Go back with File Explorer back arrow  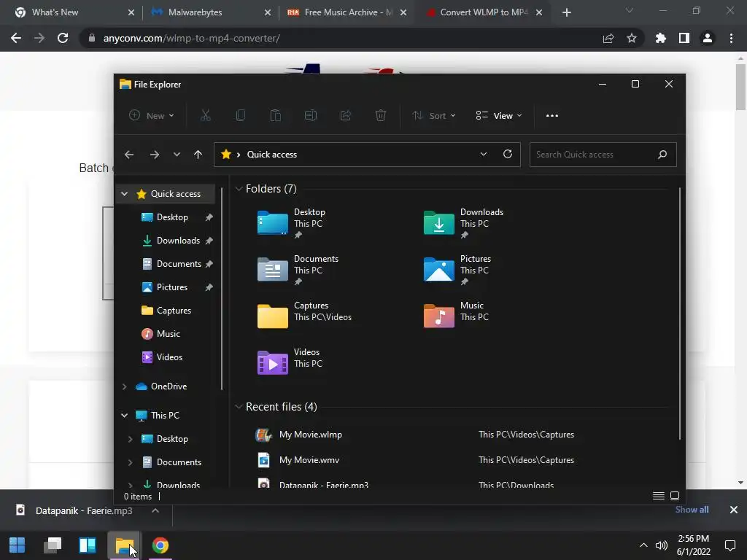[x=129, y=155]
